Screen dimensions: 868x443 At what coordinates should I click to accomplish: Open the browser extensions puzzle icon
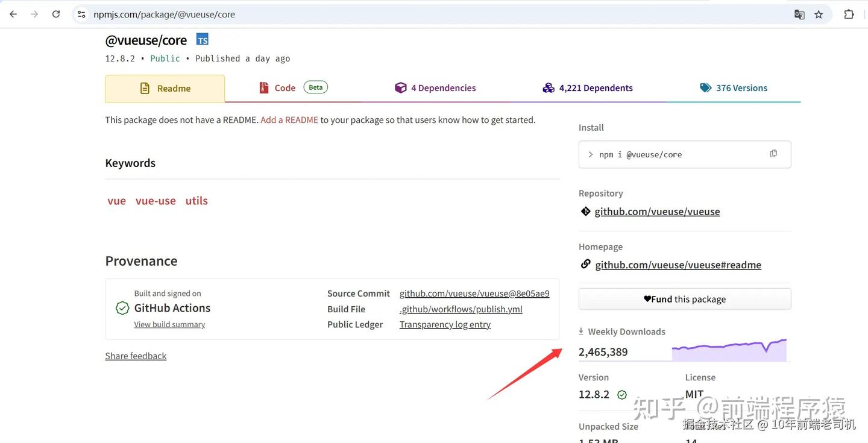click(849, 14)
